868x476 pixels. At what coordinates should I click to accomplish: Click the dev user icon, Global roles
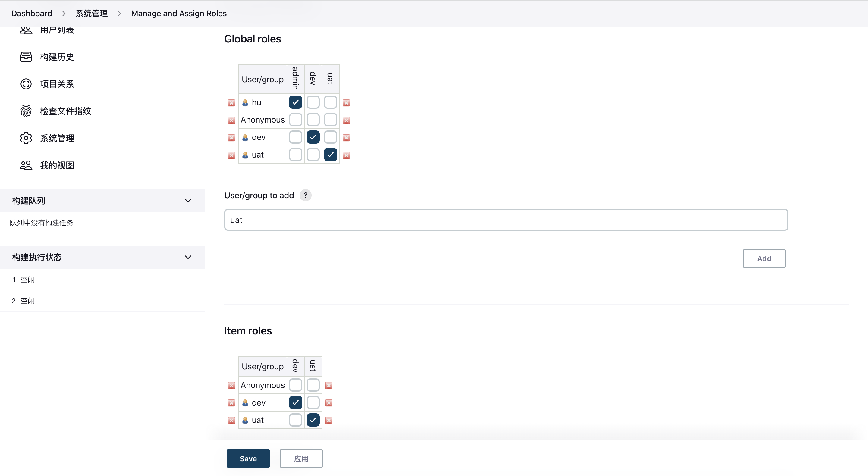245,138
